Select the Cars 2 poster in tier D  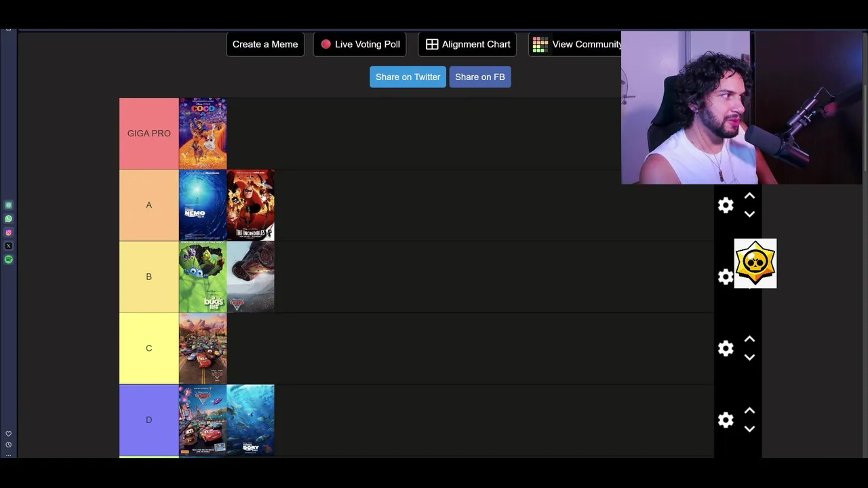tap(203, 420)
